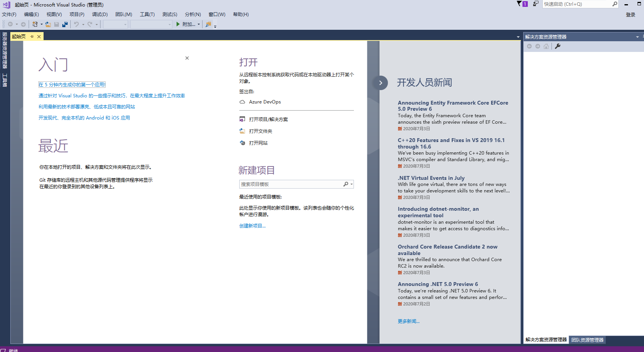Click the Navigate Backward toolbar icon
This screenshot has width=644, height=352.
pos(10,24)
